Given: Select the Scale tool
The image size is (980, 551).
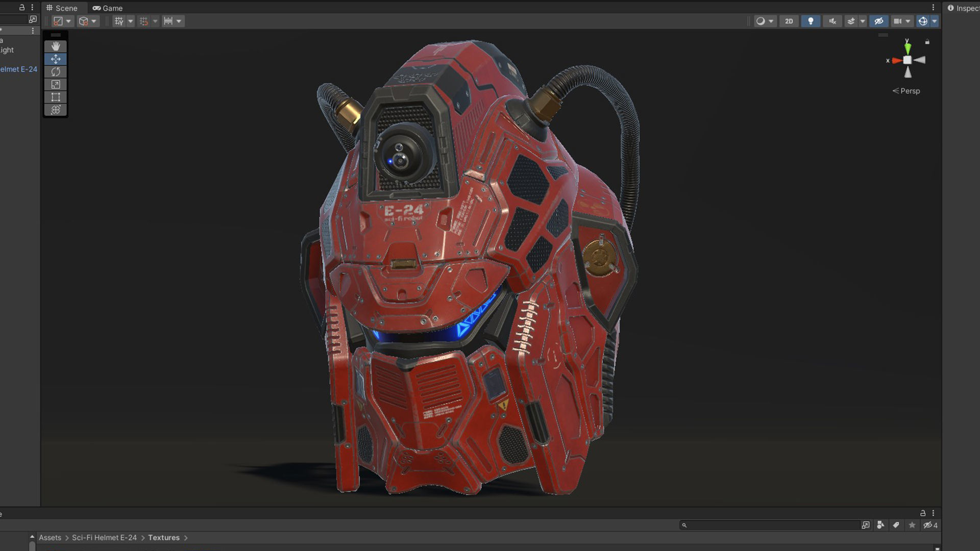Looking at the screenshot, I should [x=56, y=85].
